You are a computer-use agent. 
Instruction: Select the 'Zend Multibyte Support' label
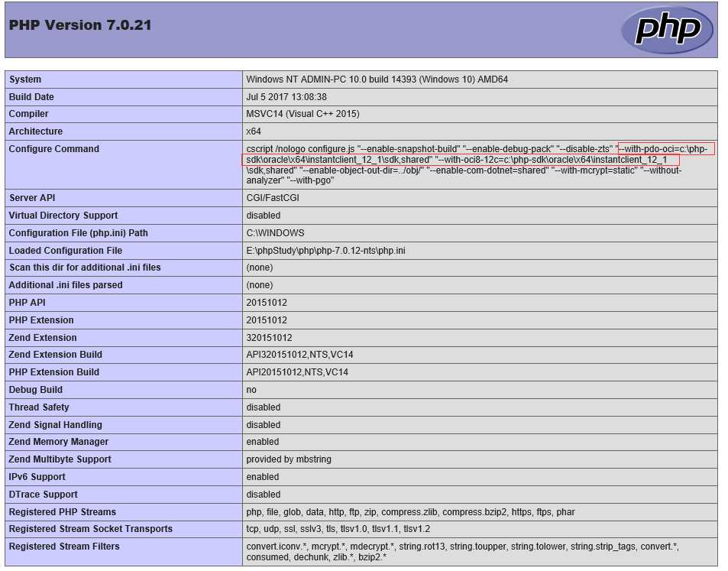[60, 459]
